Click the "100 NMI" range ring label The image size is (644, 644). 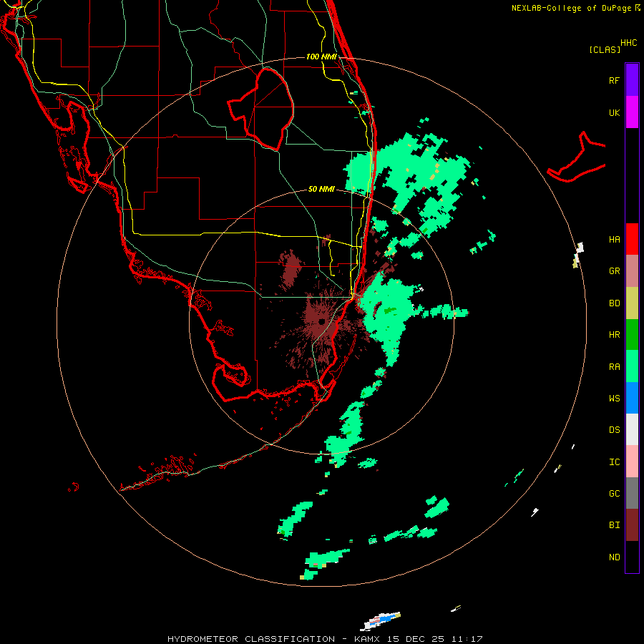(321, 57)
